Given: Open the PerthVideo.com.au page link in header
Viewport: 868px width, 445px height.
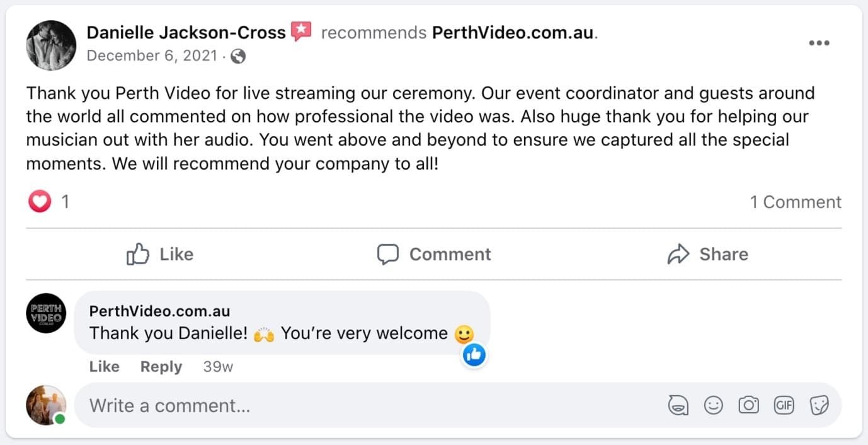Looking at the screenshot, I should (x=513, y=32).
